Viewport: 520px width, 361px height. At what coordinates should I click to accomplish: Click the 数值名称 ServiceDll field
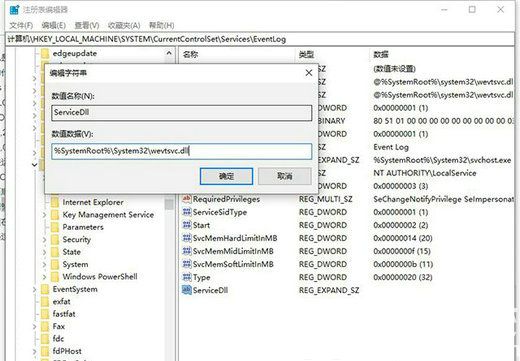point(182,113)
